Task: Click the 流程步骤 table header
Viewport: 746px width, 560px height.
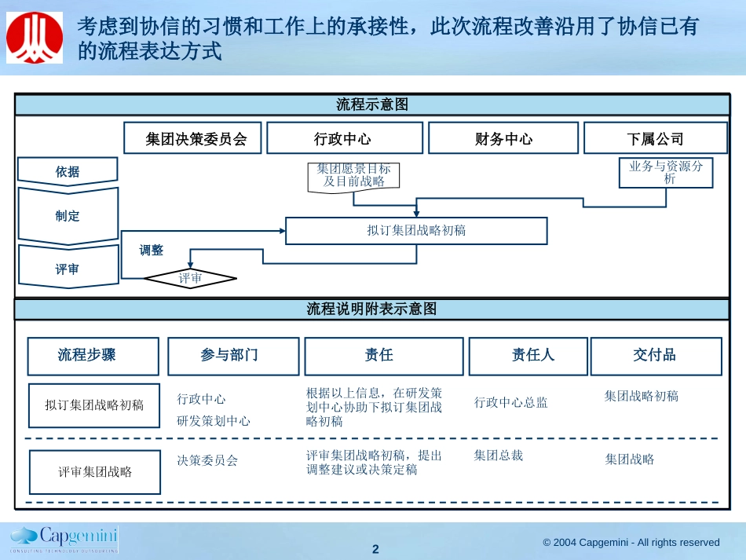Action: (93, 357)
